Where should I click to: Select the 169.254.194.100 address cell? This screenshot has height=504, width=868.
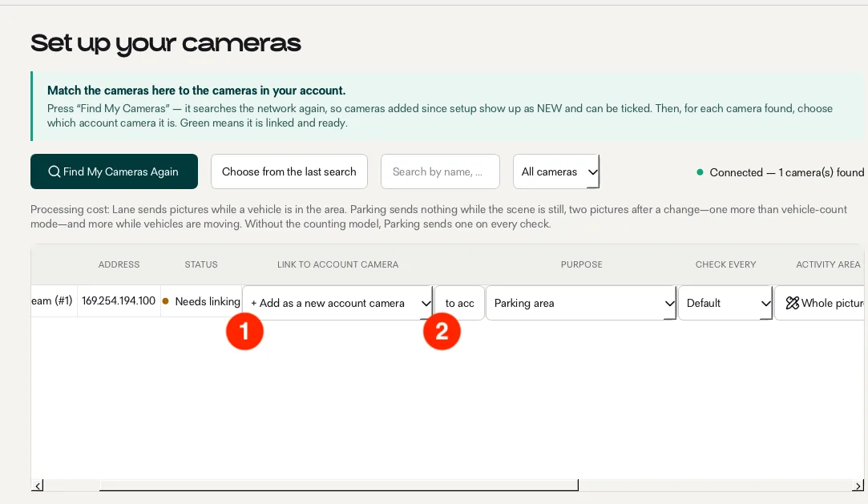[119, 301]
